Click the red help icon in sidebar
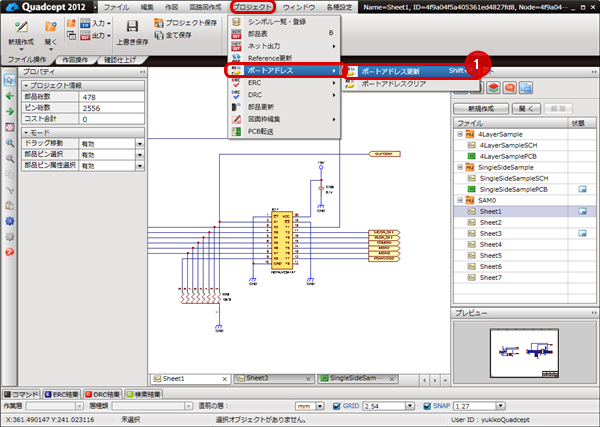The image size is (600, 427). 10,252
